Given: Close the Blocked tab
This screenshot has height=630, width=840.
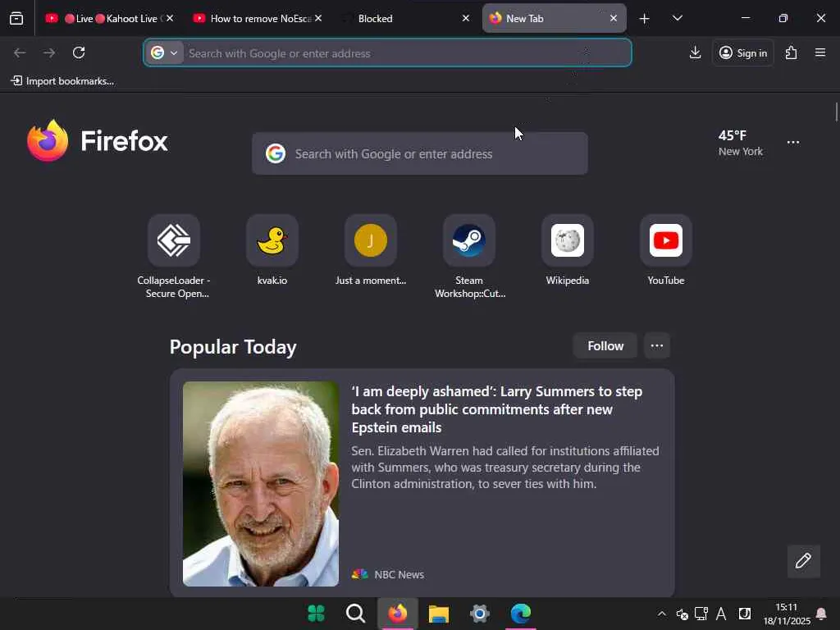Looking at the screenshot, I should (466, 18).
